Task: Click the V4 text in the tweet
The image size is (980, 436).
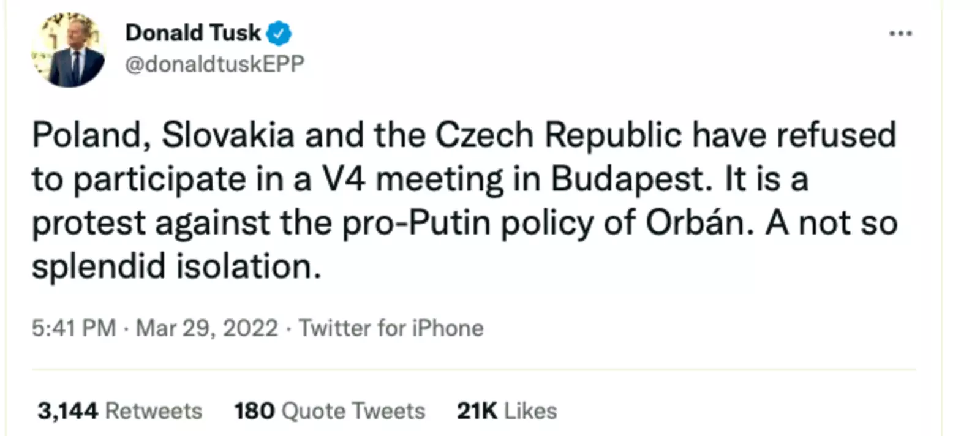Action: tap(344, 179)
